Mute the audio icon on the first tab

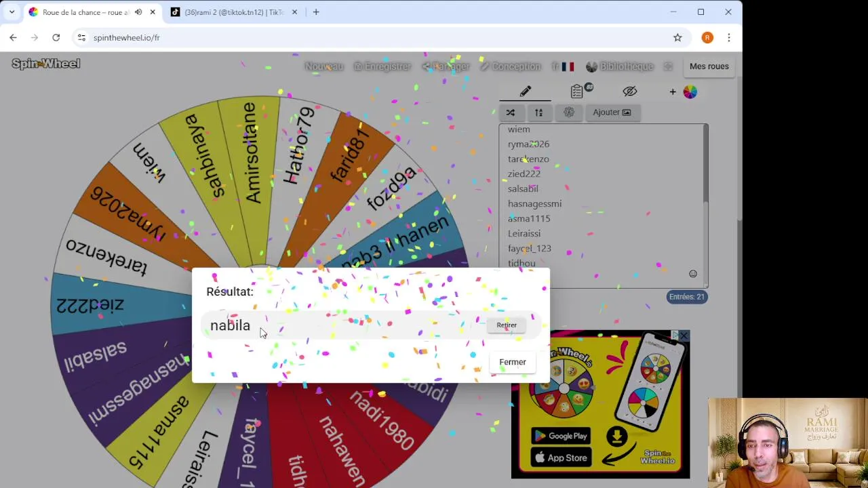coord(138,12)
